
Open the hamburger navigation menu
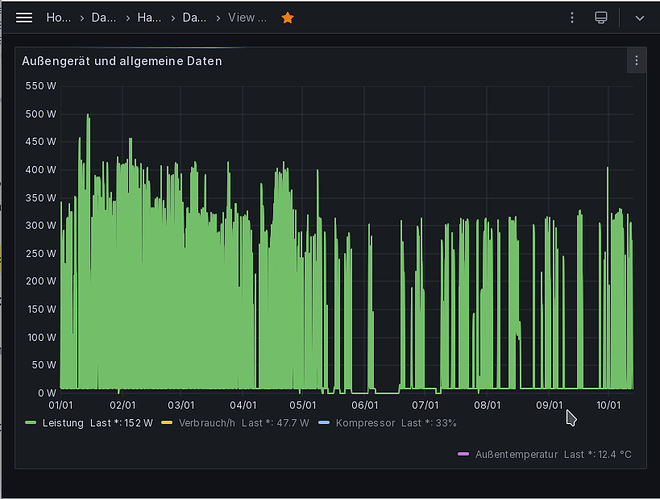click(x=24, y=18)
